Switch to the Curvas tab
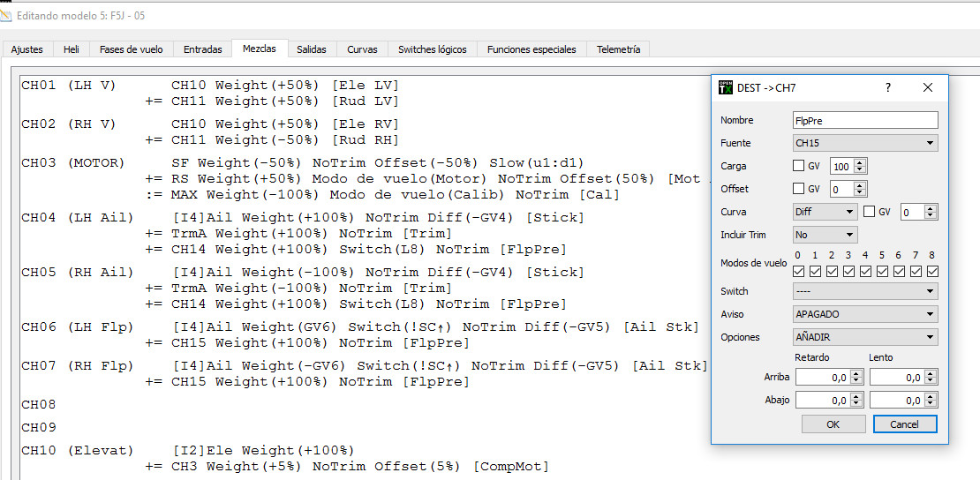Viewport: 980px width, 480px height. 362,49
